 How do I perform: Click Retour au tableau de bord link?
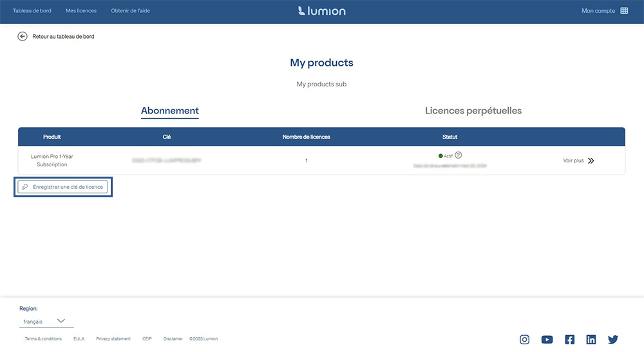pos(63,36)
